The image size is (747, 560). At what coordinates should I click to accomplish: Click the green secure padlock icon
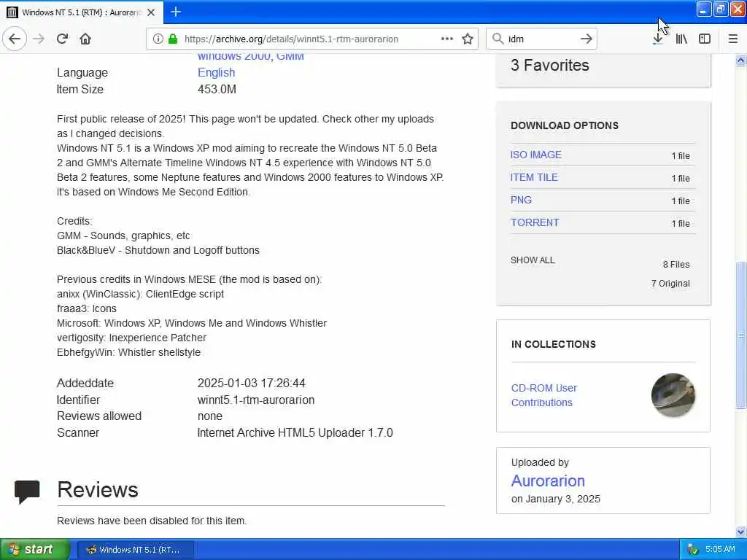tap(173, 39)
